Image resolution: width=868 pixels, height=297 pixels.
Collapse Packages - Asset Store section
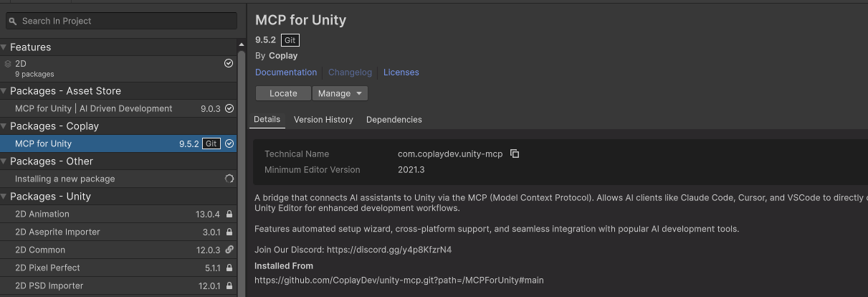[x=4, y=90]
